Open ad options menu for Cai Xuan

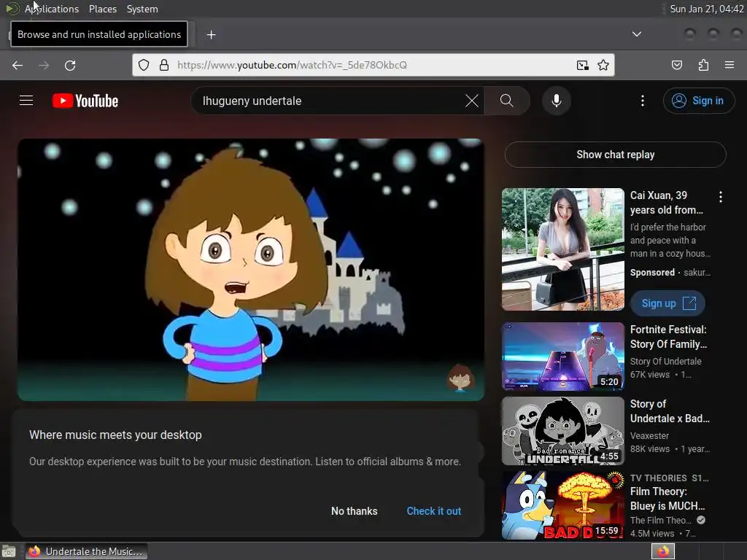point(720,197)
